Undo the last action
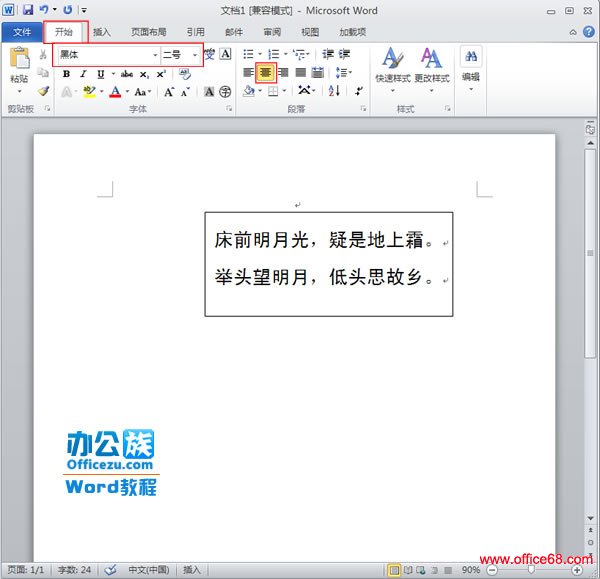The image size is (600, 579). [44, 10]
